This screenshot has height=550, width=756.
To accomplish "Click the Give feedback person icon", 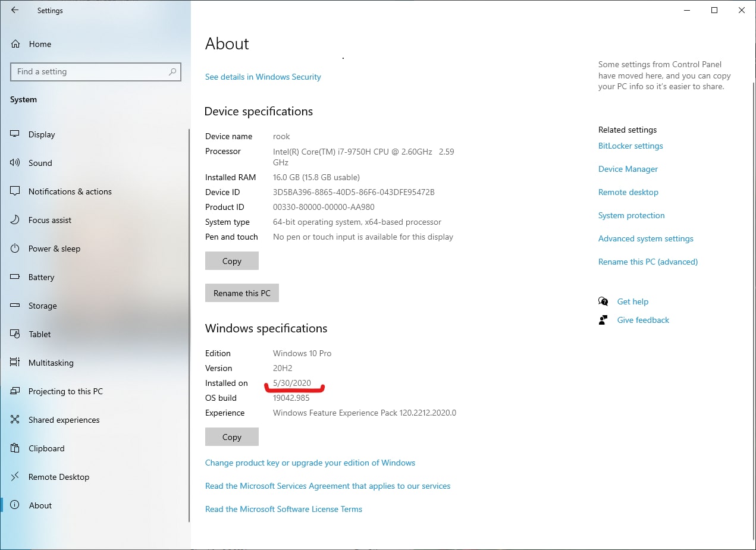I will pos(603,320).
